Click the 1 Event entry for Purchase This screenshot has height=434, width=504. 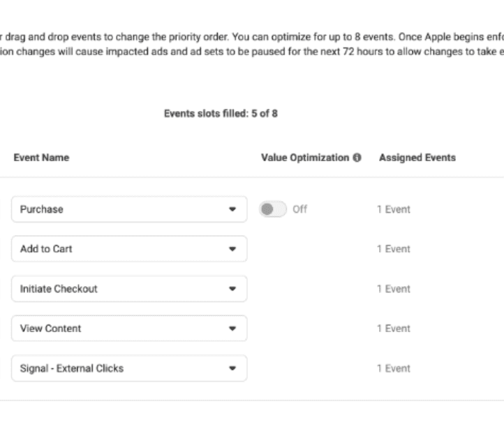(x=394, y=209)
